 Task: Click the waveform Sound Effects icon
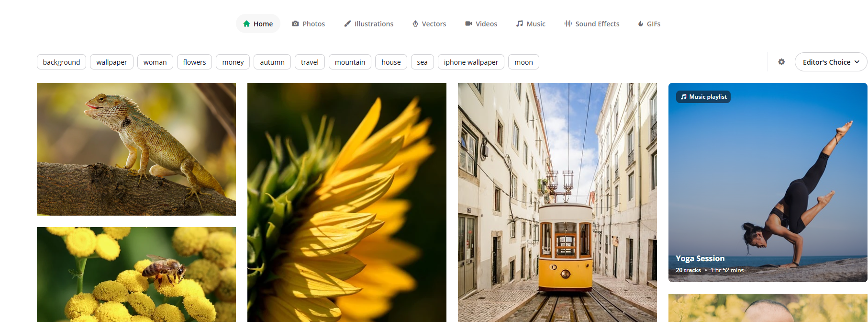pyautogui.click(x=568, y=23)
